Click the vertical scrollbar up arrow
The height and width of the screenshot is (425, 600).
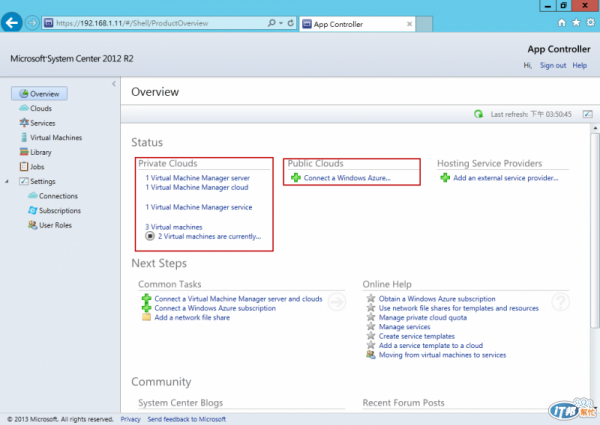coord(595,128)
